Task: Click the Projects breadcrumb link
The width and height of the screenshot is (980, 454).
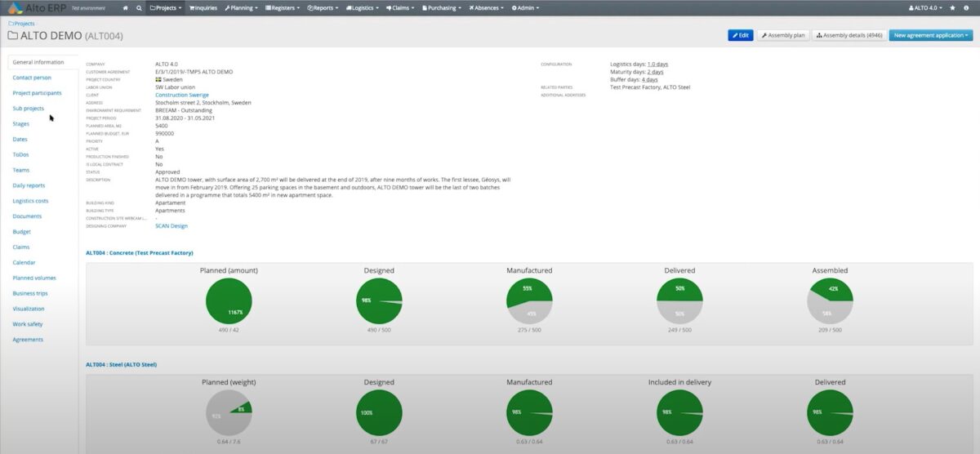Action: (x=21, y=24)
